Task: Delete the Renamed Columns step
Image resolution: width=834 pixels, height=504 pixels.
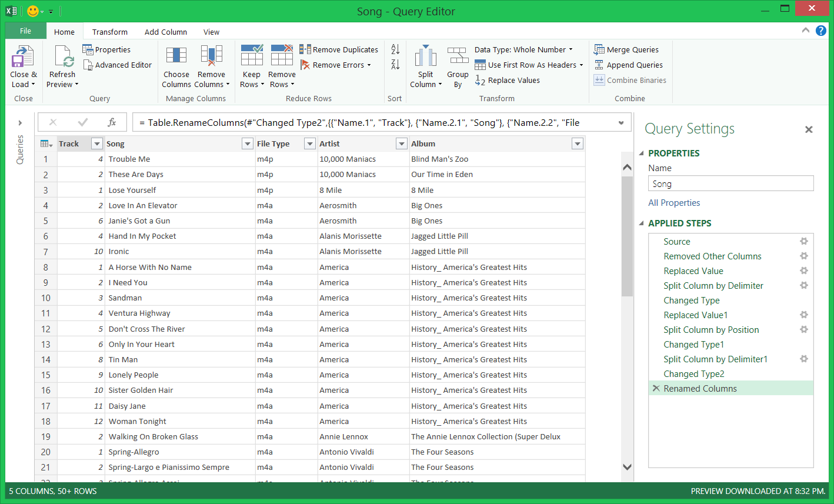Action: [655, 389]
